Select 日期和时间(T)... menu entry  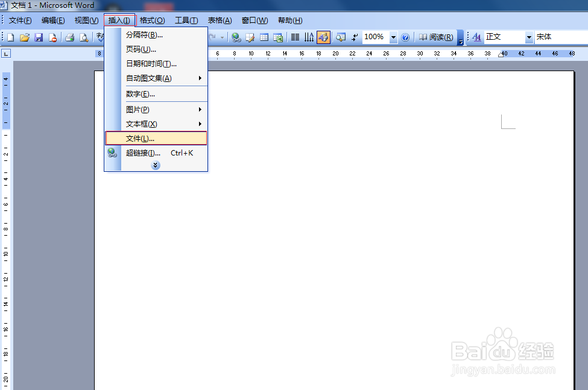[x=156, y=64]
